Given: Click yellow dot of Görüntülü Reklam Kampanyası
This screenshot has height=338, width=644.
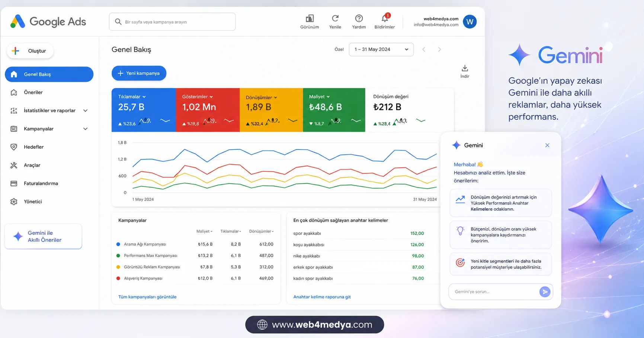Looking at the screenshot, I should pos(118,267).
